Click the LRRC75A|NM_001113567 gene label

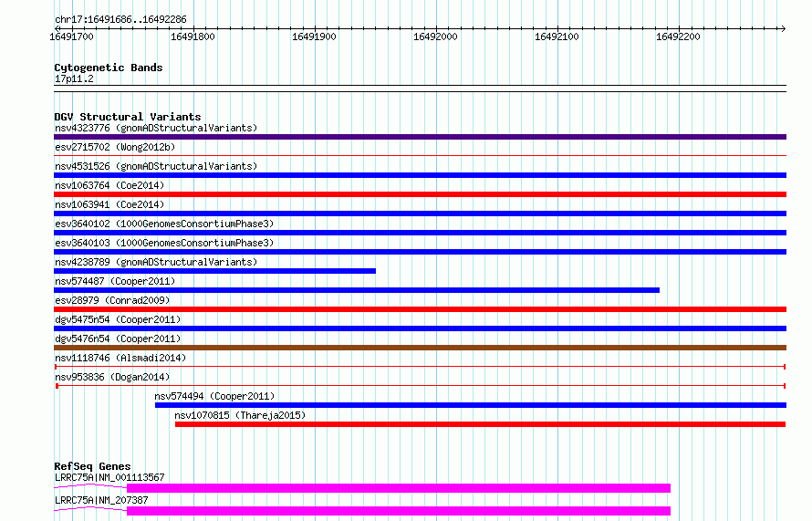pos(109,477)
